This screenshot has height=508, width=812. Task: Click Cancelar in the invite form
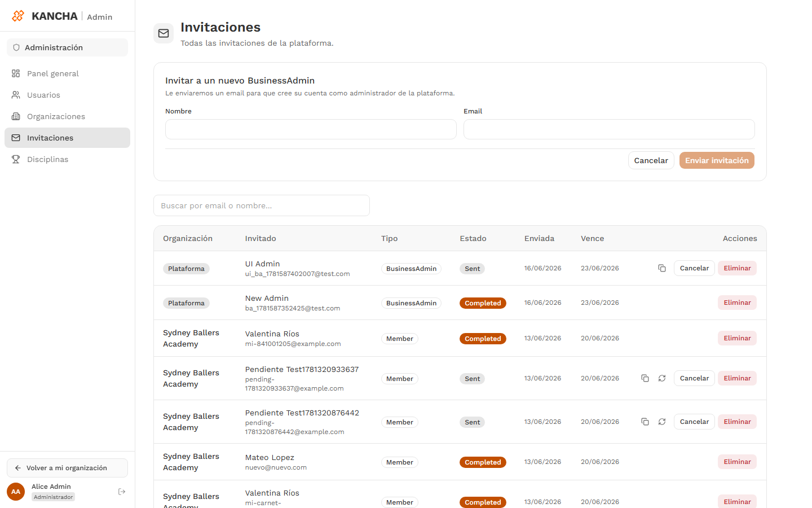pyautogui.click(x=651, y=160)
